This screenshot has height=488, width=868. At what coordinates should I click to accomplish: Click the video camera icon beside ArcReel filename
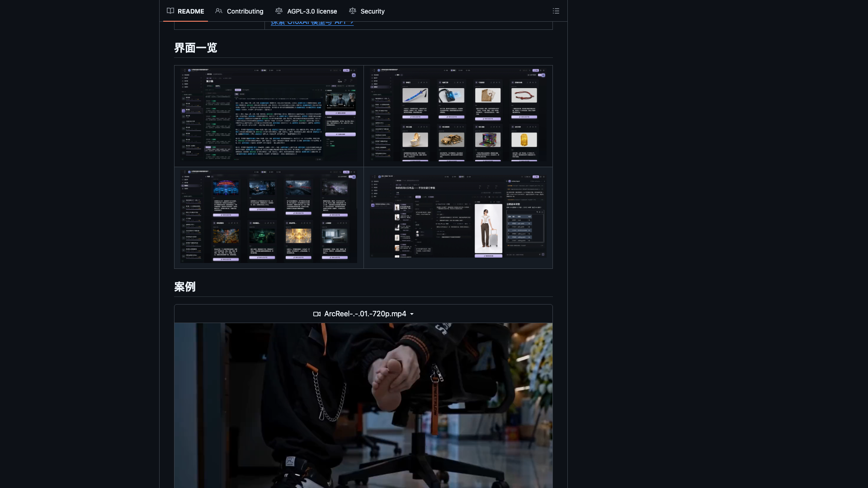pyautogui.click(x=317, y=314)
